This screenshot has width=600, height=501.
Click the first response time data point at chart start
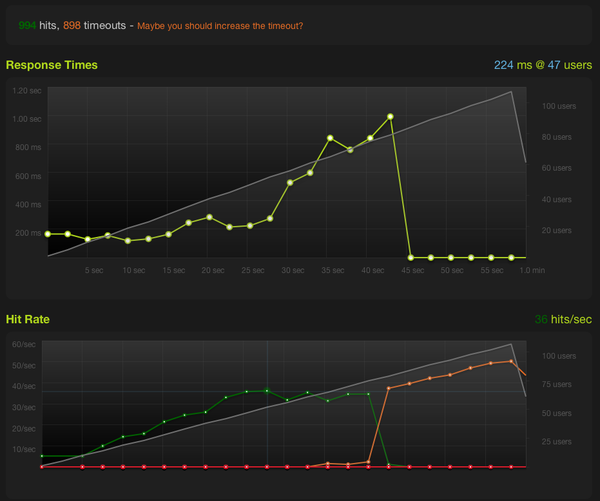point(48,234)
